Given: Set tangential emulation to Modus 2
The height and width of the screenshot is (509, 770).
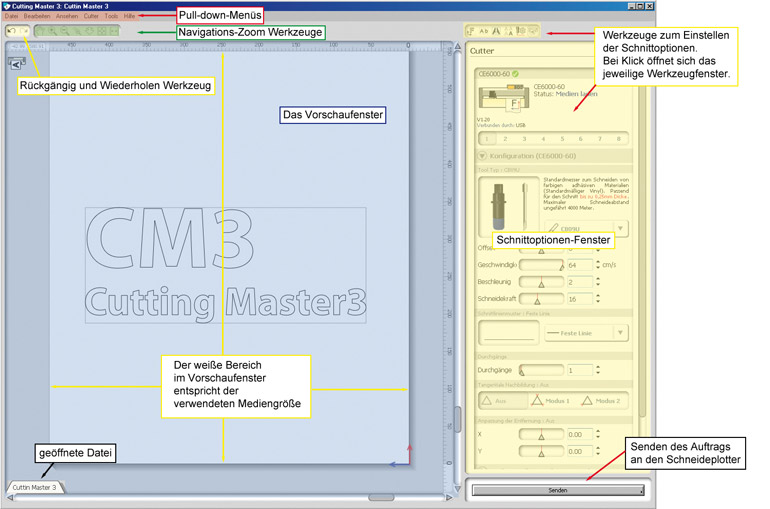Looking at the screenshot, I should tap(602, 401).
